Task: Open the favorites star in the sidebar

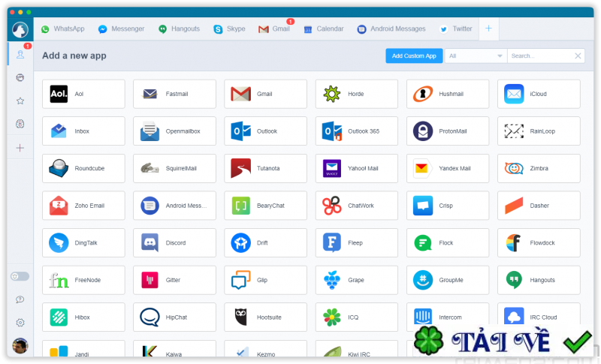Action: [x=20, y=101]
